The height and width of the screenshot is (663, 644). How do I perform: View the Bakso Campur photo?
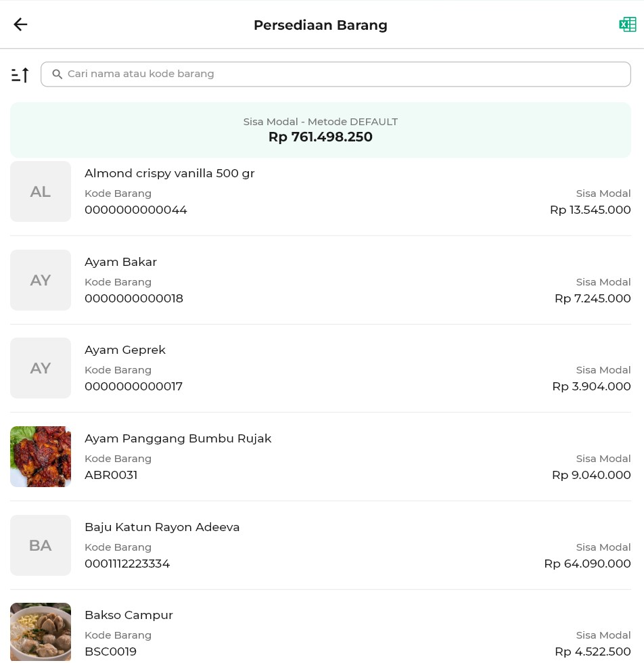click(x=41, y=631)
